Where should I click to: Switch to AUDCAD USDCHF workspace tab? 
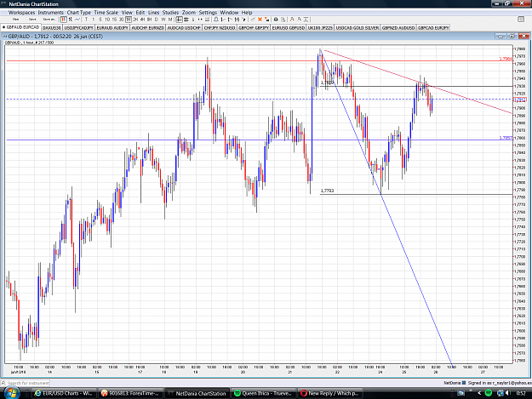pyautogui.click(x=184, y=27)
